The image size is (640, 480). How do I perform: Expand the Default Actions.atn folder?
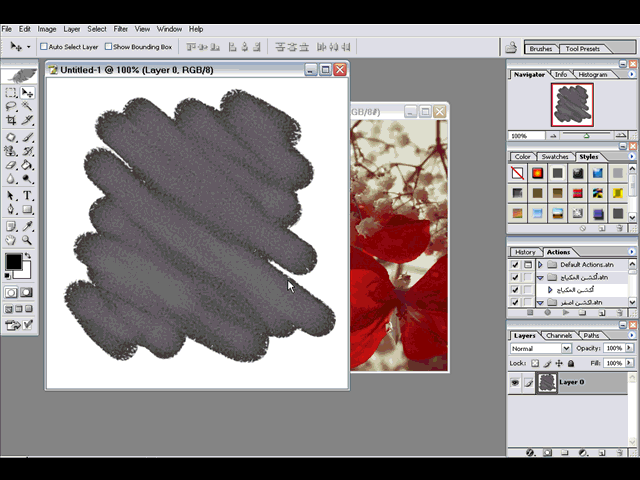click(x=541, y=265)
